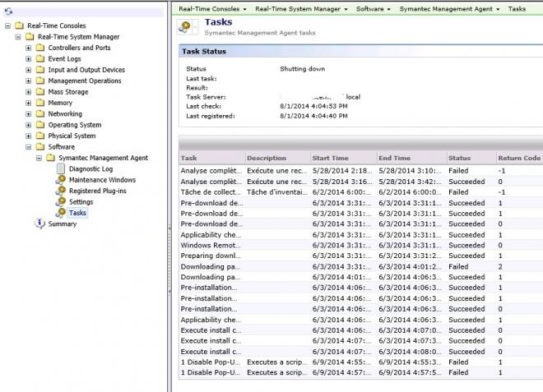
Task: Expand the Mass Storage node
Action: coord(29,92)
